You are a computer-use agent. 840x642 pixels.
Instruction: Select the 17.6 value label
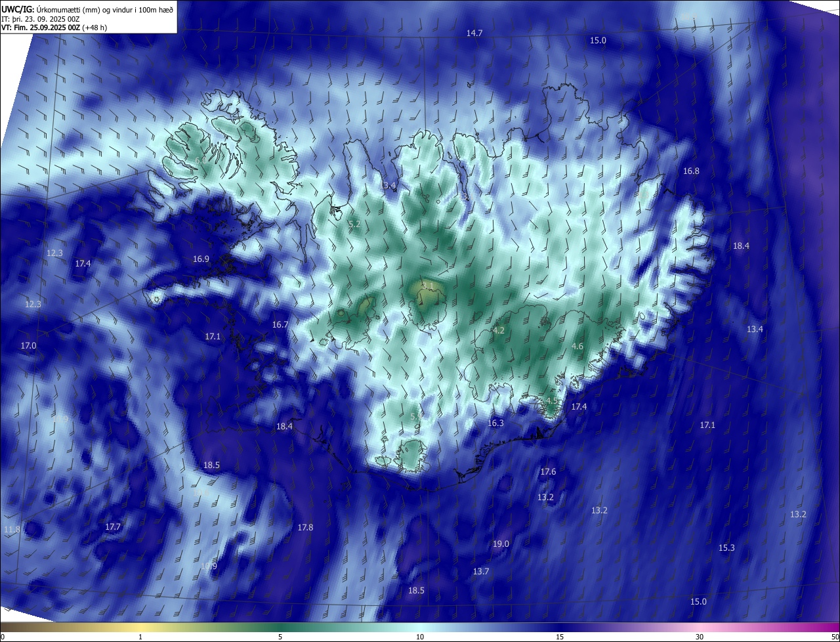pyautogui.click(x=548, y=471)
